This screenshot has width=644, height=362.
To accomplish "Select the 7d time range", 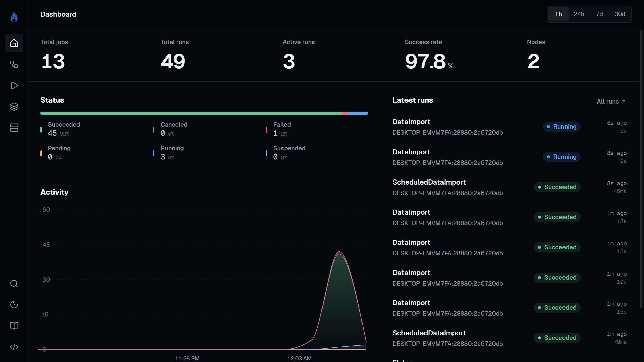I will 599,14.
